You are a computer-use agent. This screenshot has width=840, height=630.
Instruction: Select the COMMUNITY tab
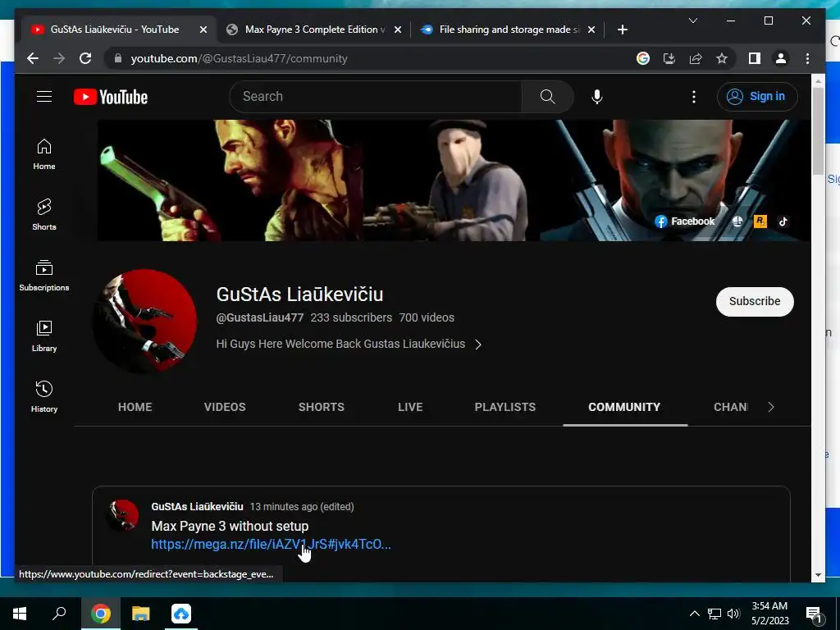tap(624, 407)
